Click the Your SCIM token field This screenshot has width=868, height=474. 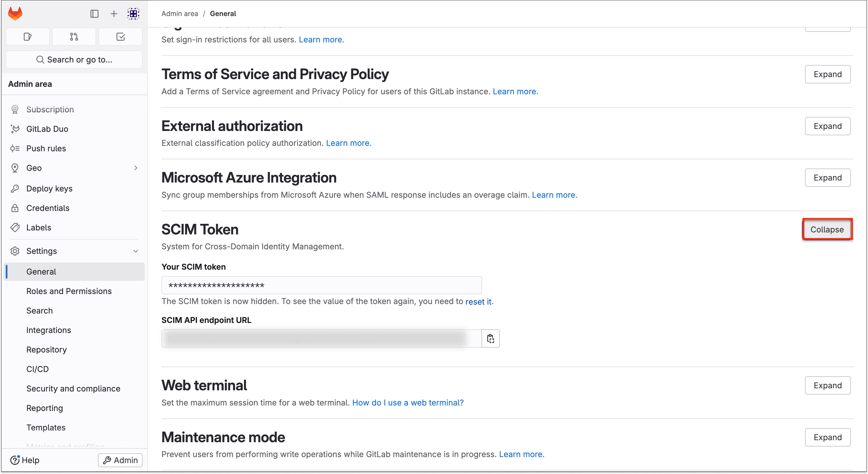[x=321, y=285]
